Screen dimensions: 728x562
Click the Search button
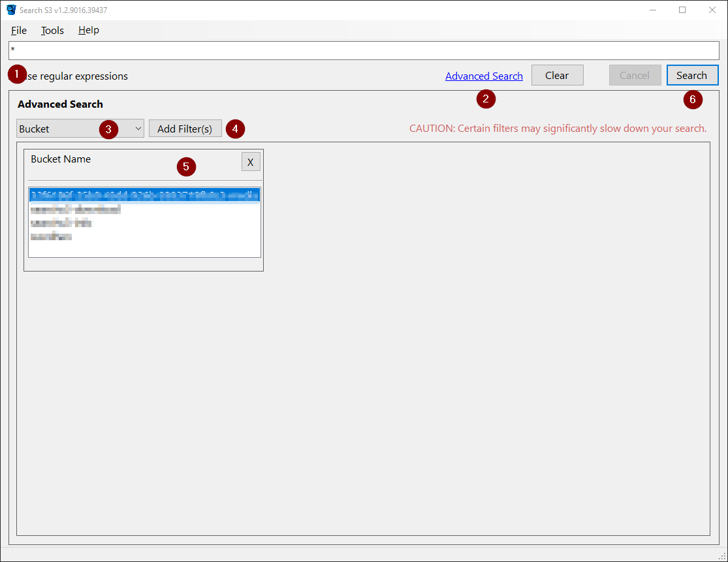pyautogui.click(x=692, y=75)
